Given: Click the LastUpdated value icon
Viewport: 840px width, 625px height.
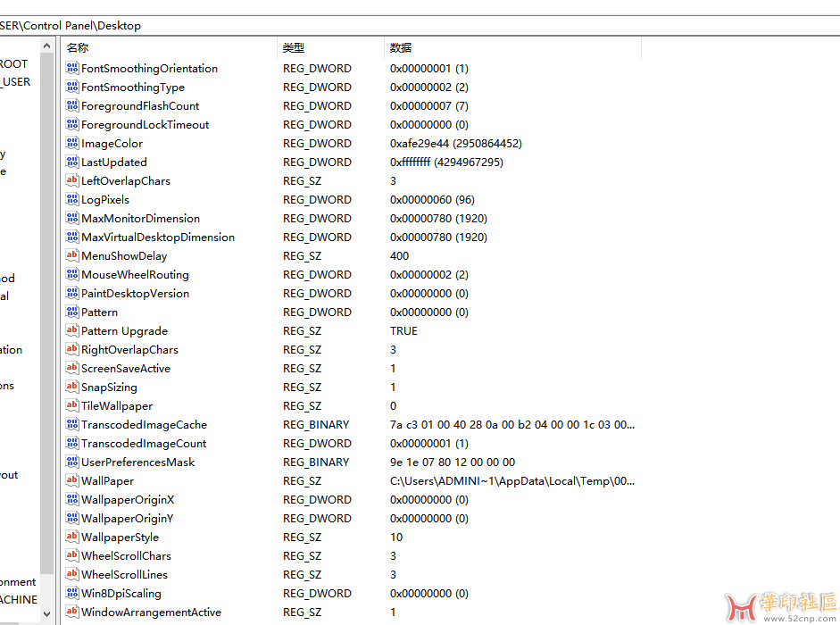Looking at the screenshot, I should (72, 162).
